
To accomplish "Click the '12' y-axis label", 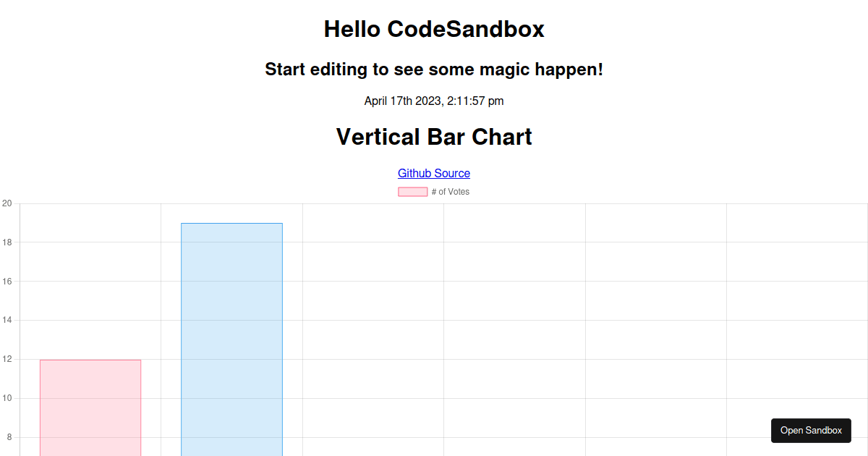I will coord(7,358).
